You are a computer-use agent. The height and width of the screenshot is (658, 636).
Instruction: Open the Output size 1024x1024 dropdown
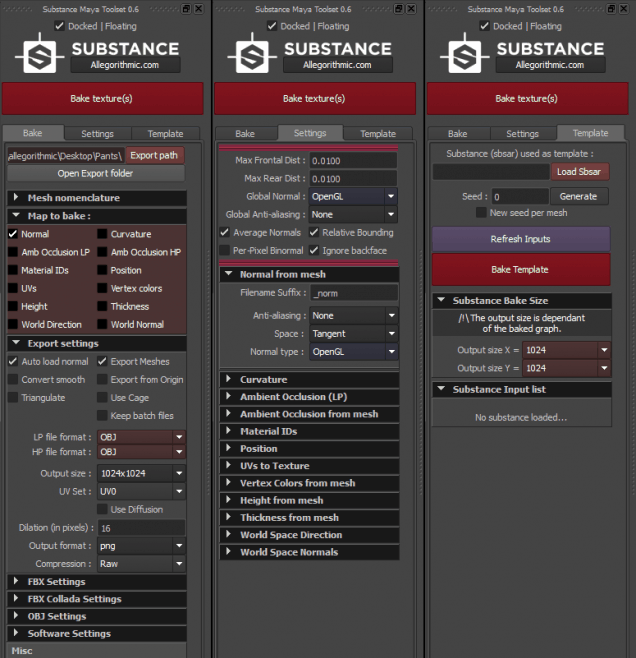pyautogui.click(x=141, y=473)
